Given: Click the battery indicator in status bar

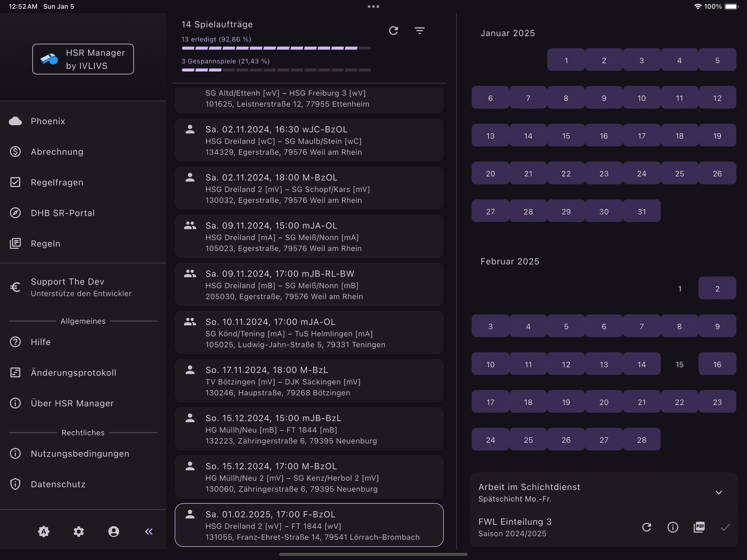Looking at the screenshot, I should (x=731, y=6).
